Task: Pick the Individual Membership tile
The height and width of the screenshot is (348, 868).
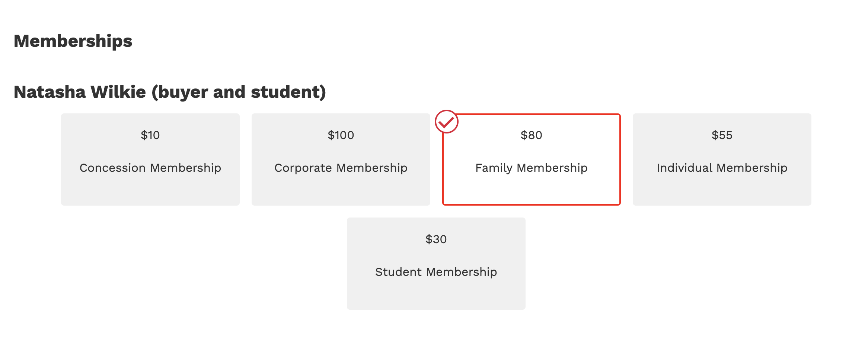Action: [722, 186]
